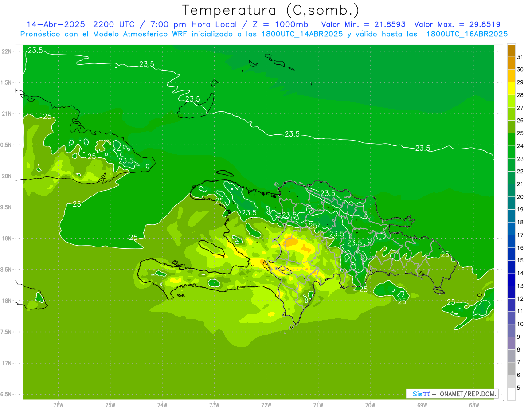Pick the dark blue legend color between 13 and 14
Viewport: 532px width, 411px height.
click(x=511, y=279)
